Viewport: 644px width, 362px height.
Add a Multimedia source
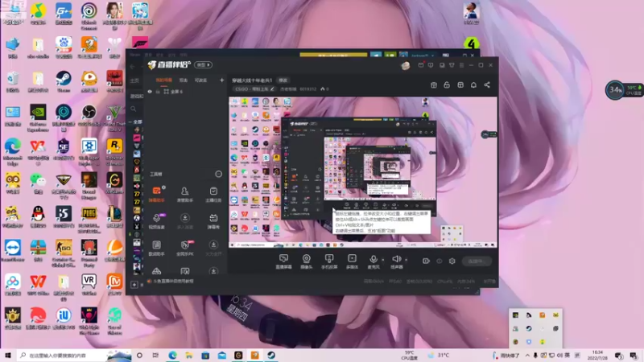pyautogui.click(x=352, y=261)
